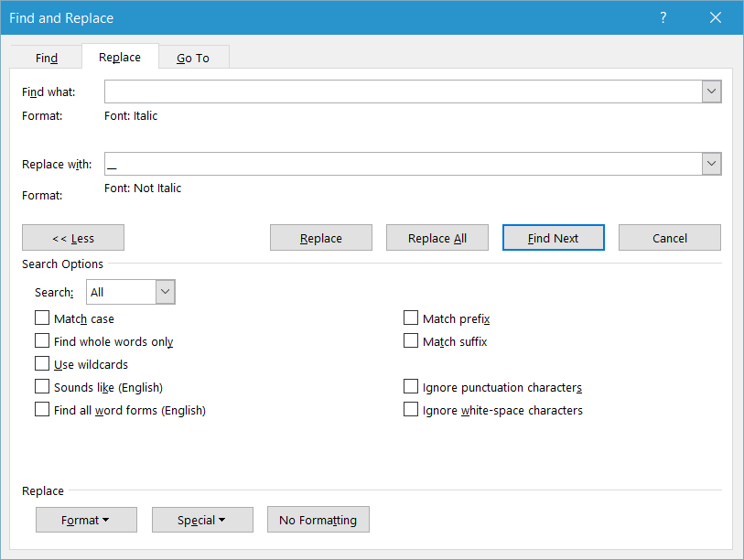744x560 pixels.
Task: Click the Help question mark icon
Action: [x=663, y=17]
